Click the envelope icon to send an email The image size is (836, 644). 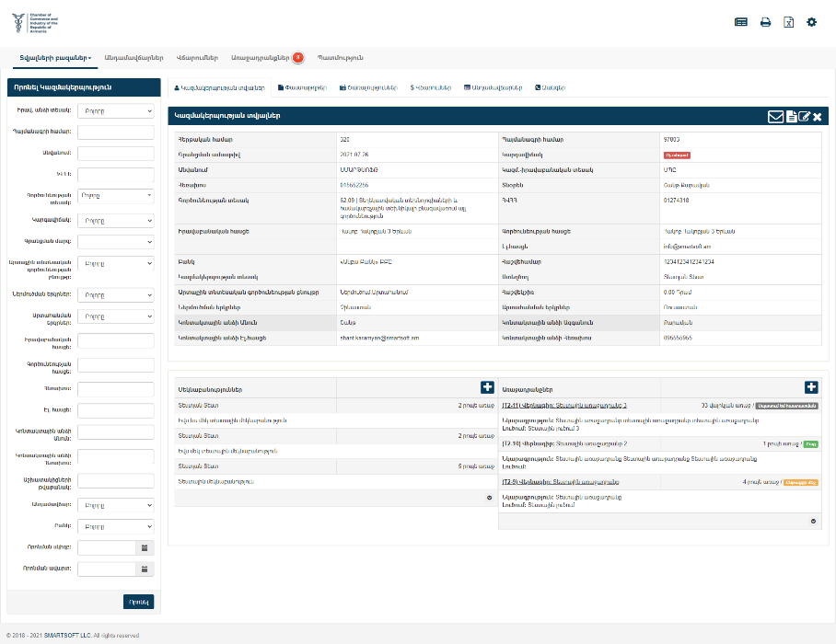775,116
